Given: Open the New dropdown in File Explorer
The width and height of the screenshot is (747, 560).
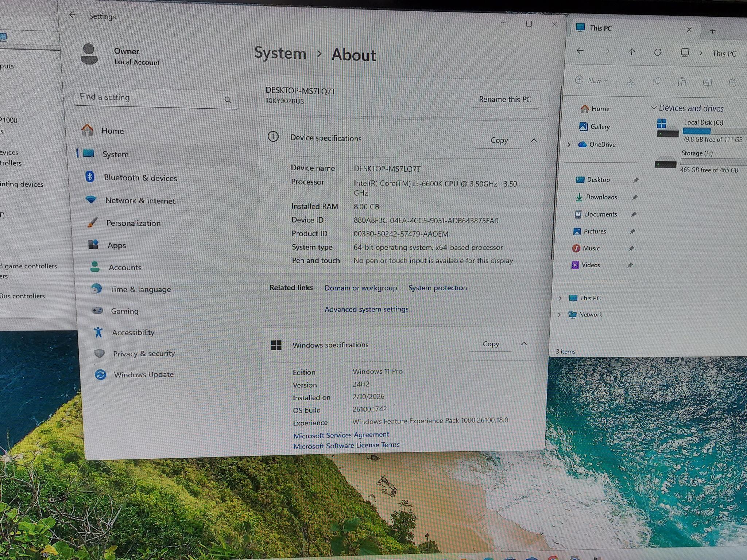Looking at the screenshot, I should coord(591,80).
